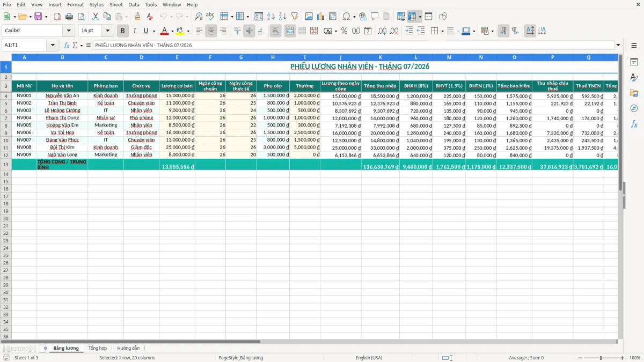The height and width of the screenshot is (362, 644).
Task: Copy the selected cells
Action: point(107,17)
